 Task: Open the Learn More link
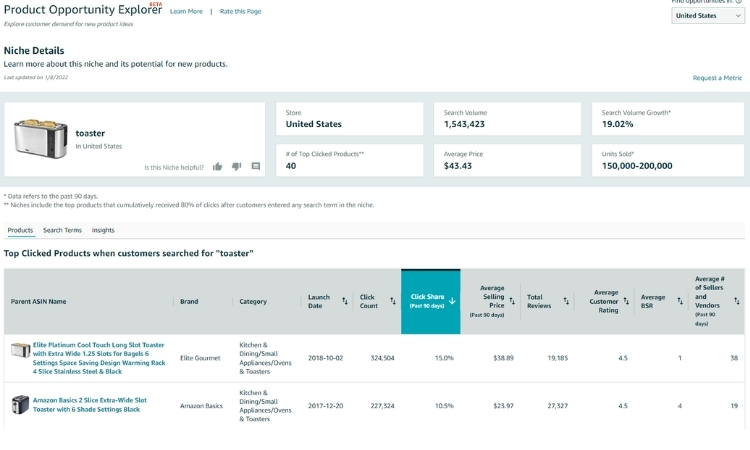coord(186,11)
